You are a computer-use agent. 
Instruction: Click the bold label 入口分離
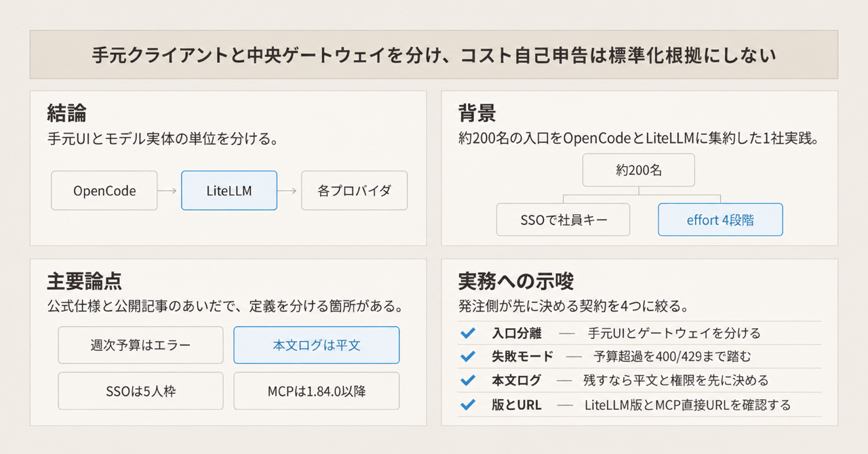(517, 333)
